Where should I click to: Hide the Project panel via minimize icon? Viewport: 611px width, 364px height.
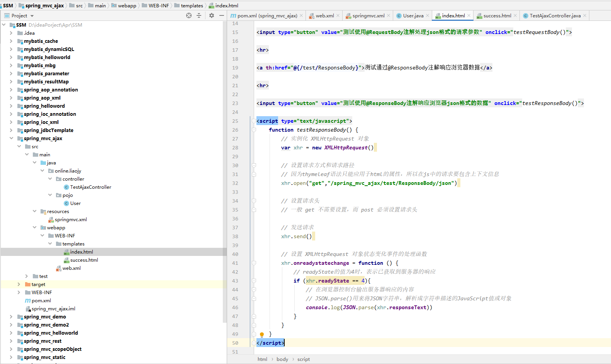[222, 15]
